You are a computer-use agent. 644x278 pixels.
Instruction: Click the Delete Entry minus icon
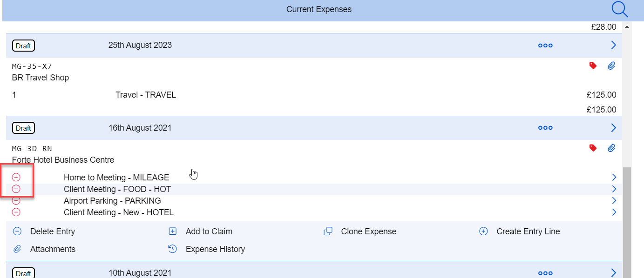coord(17,231)
